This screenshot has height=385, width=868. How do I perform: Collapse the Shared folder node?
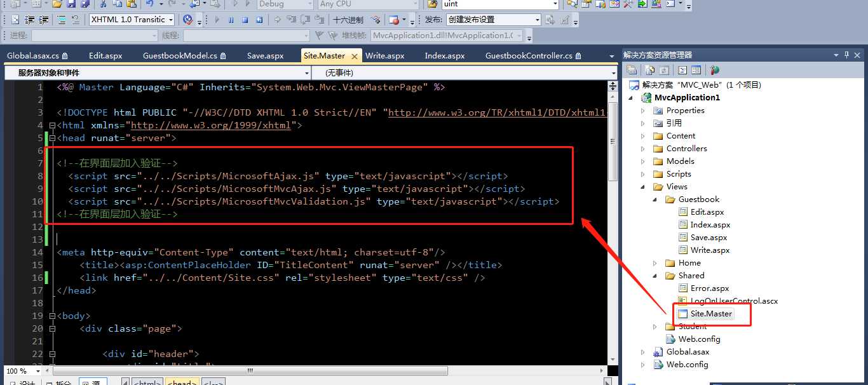pyautogui.click(x=655, y=276)
